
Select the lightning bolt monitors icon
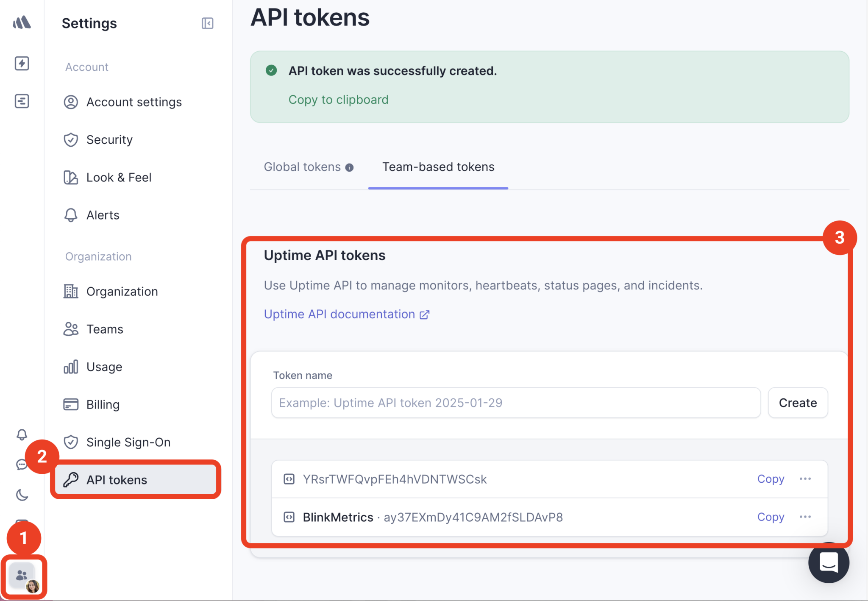coord(22,64)
